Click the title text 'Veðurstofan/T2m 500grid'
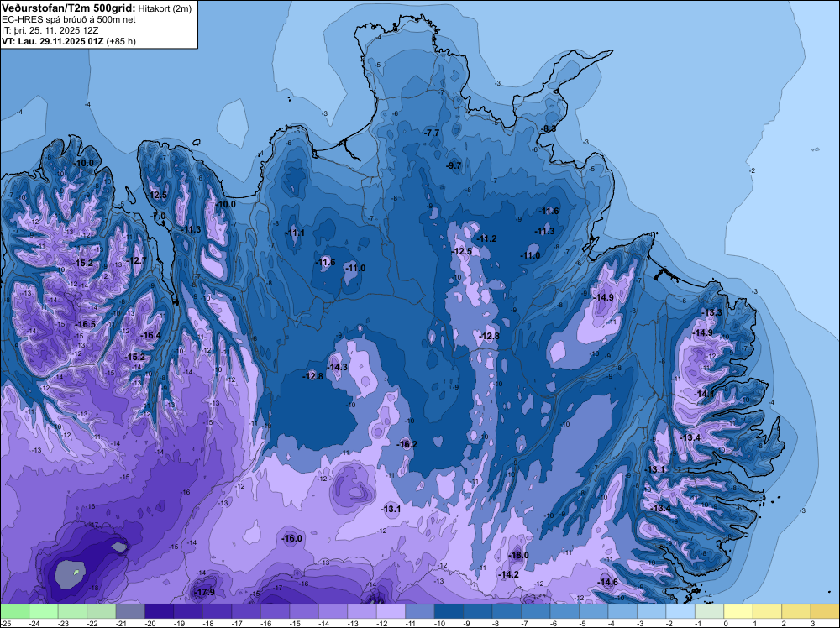 [68, 8]
